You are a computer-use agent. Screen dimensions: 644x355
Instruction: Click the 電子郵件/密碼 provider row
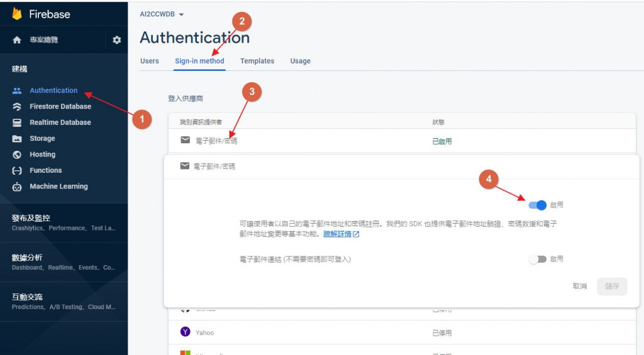point(402,141)
